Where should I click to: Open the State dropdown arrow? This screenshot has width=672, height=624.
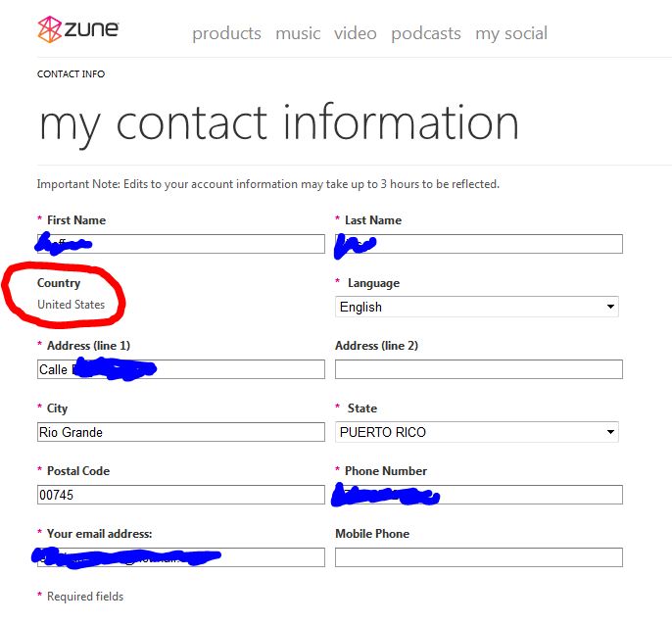(610, 432)
